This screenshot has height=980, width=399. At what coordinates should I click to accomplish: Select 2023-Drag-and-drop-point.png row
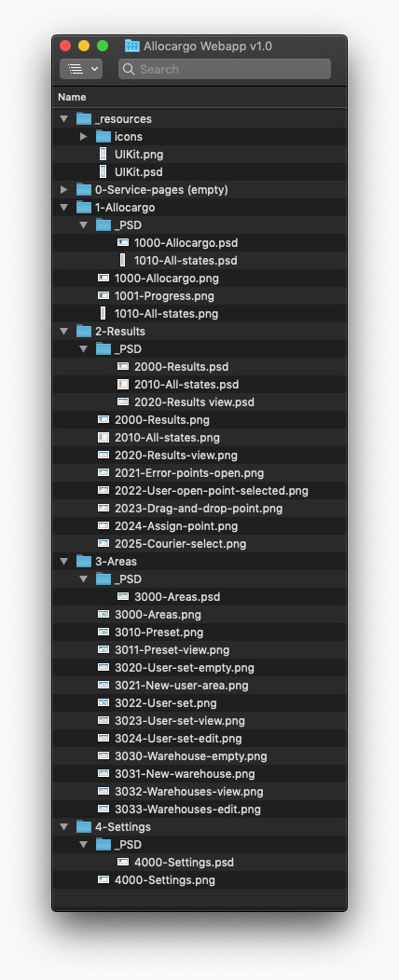point(199,508)
